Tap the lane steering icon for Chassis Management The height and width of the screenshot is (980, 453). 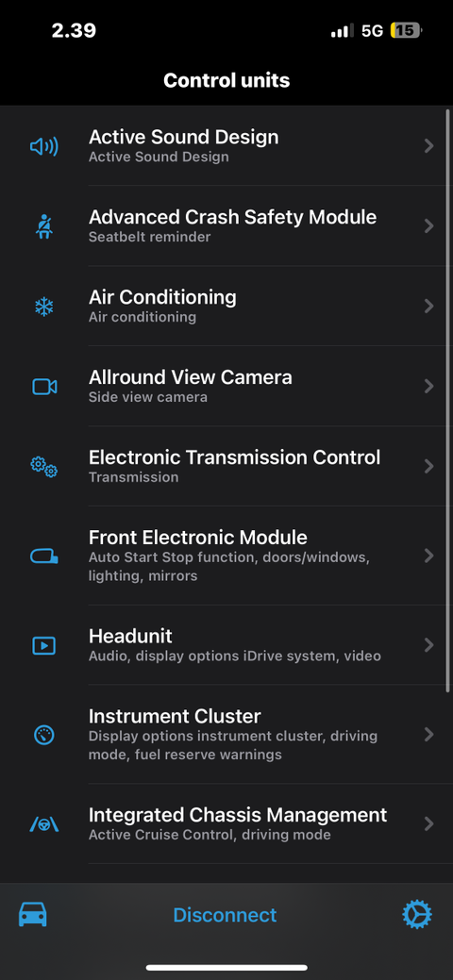[x=43, y=824]
